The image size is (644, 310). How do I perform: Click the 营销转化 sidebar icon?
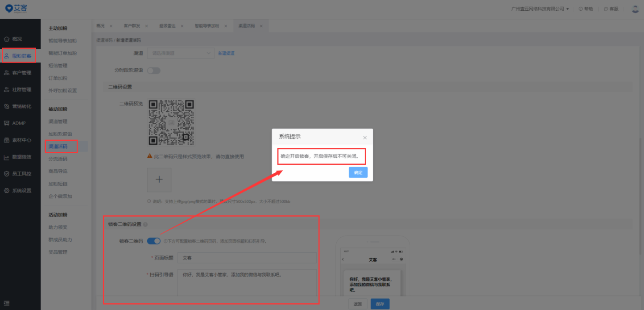[x=7, y=106]
